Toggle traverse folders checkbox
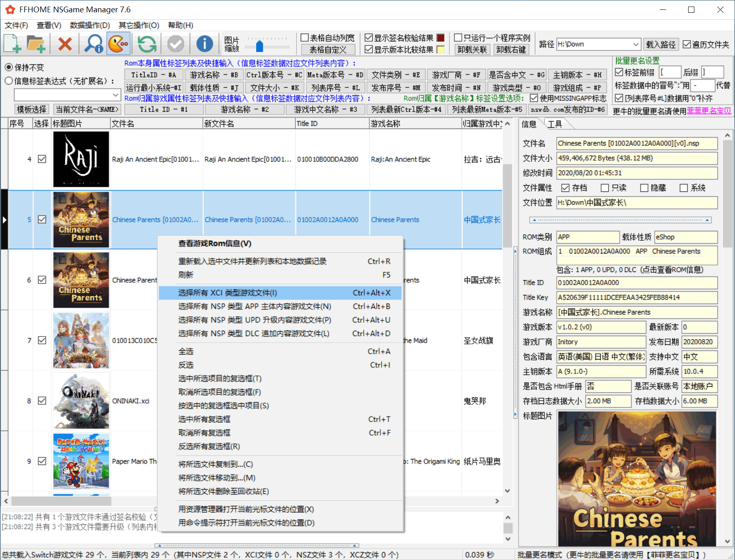The height and width of the screenshot is (560, 735). (x=687, y=44)
